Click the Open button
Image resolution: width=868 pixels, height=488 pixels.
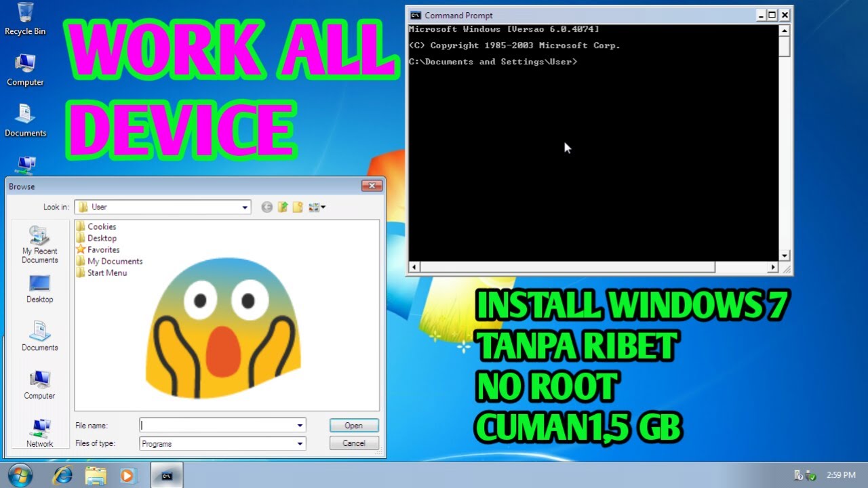coord(353,426)
